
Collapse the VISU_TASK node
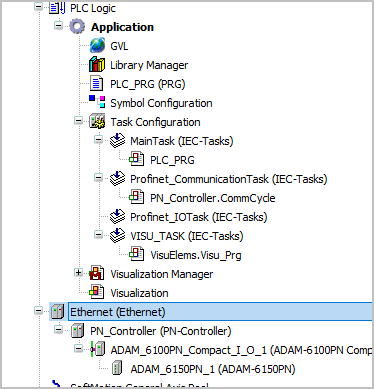(x=98, y=234)
